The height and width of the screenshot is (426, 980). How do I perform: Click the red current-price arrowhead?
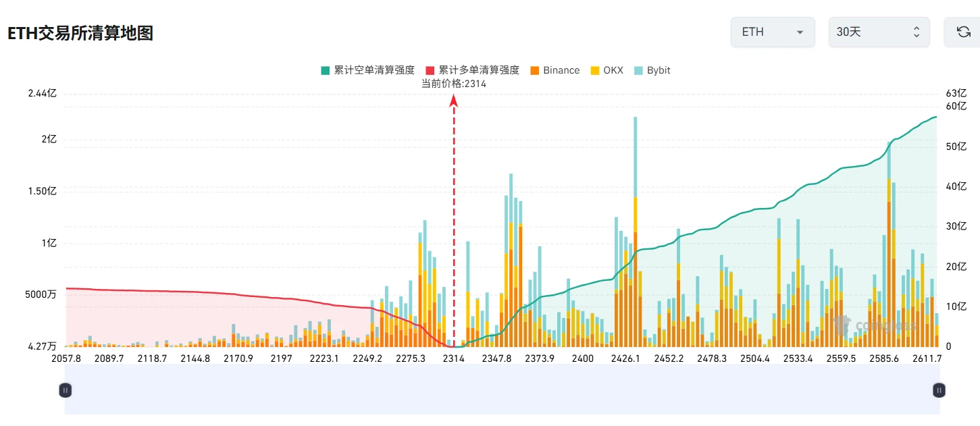point(454,101)
